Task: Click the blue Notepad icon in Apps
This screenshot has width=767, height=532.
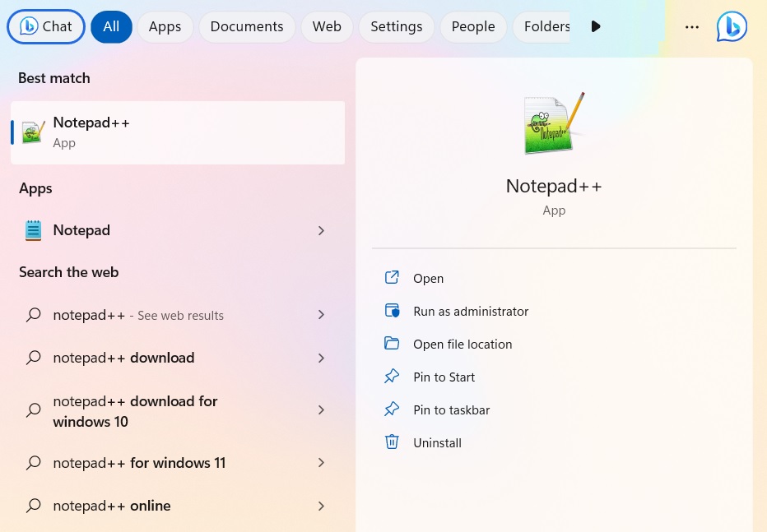Action: [33, 230]
